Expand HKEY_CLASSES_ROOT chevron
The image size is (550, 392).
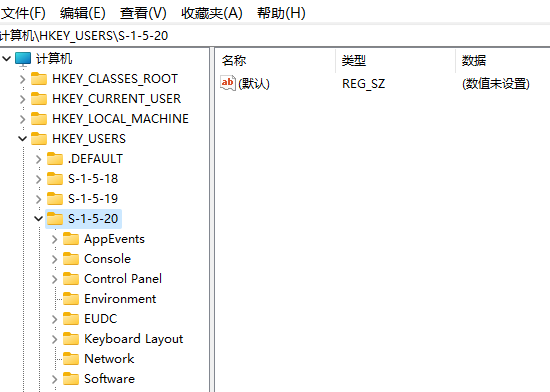click(23, 79)
